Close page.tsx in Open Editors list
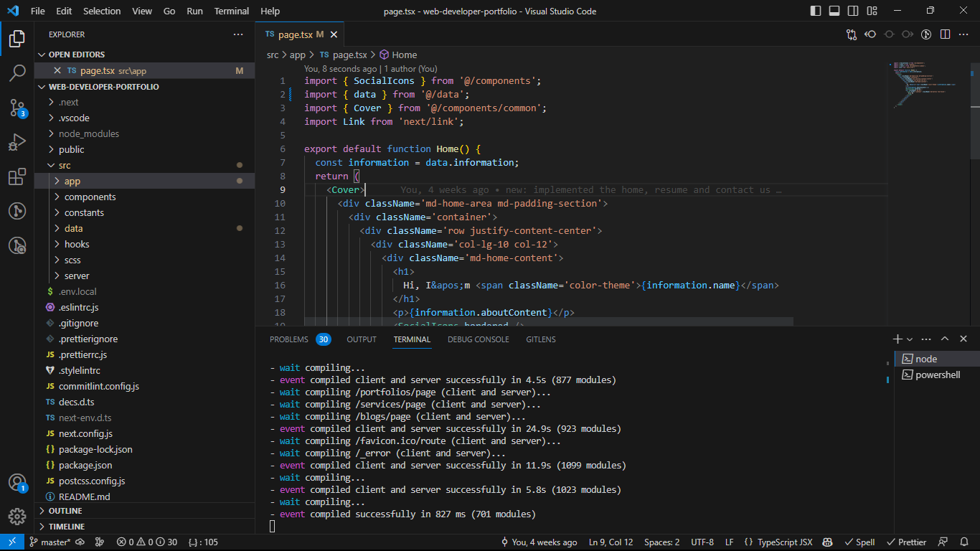The width and height of the screenshot is (980, 551). click(57, 70)
